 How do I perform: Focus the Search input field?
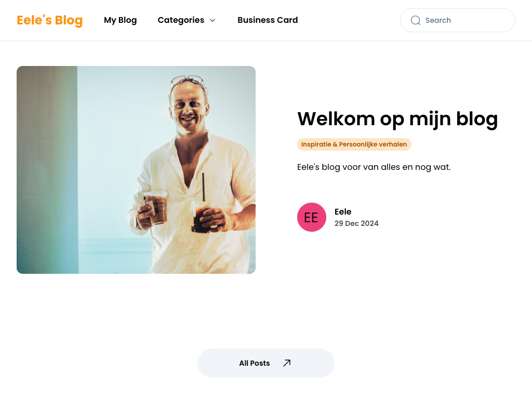[x=457, y=20]
